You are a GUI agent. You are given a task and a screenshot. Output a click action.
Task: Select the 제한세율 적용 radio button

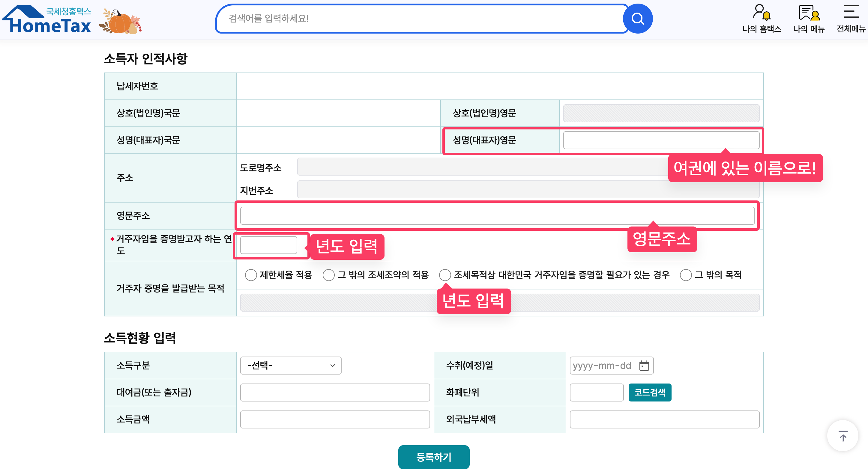(x=251, y=275)
